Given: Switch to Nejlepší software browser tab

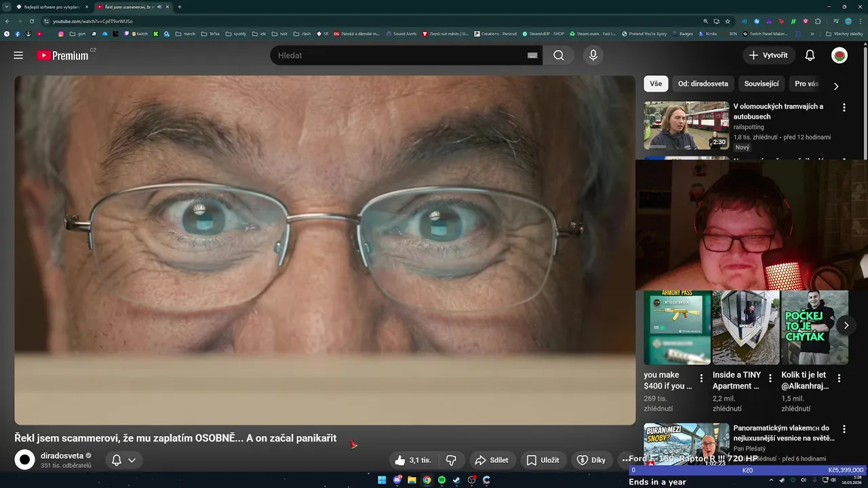Looking at the screenshot, I should point(52,7).
